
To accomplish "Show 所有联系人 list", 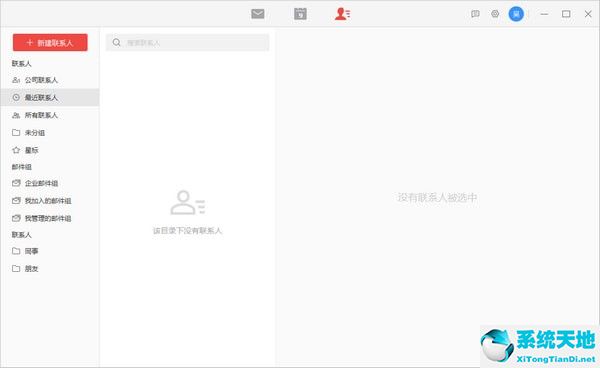I will [x=50, y=115].
